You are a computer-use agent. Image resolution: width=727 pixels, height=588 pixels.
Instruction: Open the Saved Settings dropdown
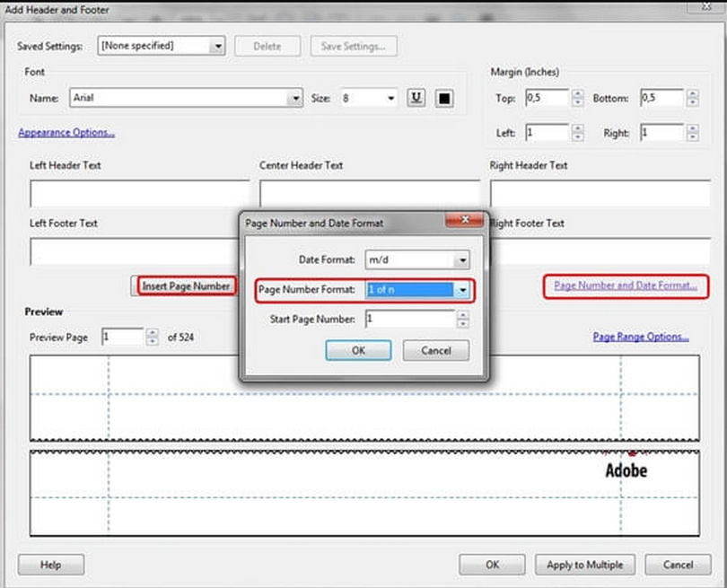pos(218,46)
